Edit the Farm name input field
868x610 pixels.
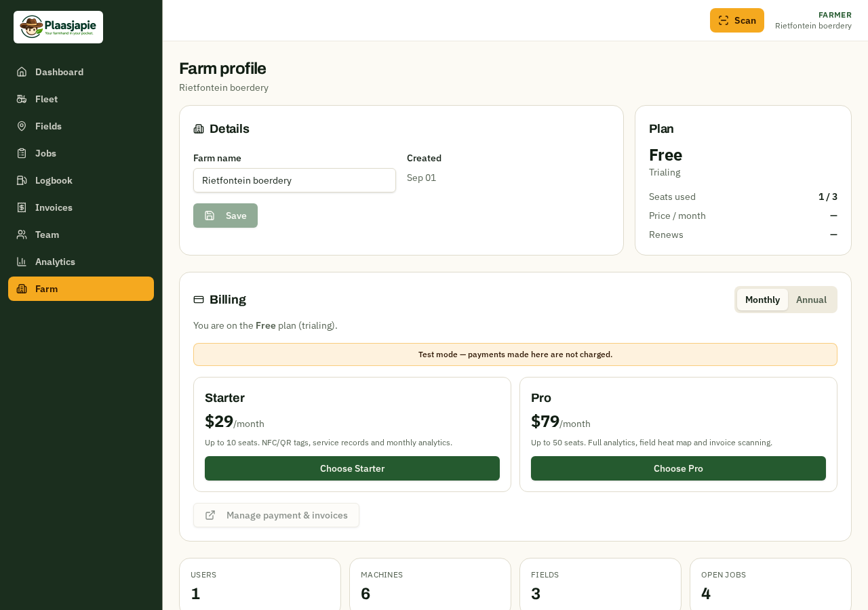(294, 180)
